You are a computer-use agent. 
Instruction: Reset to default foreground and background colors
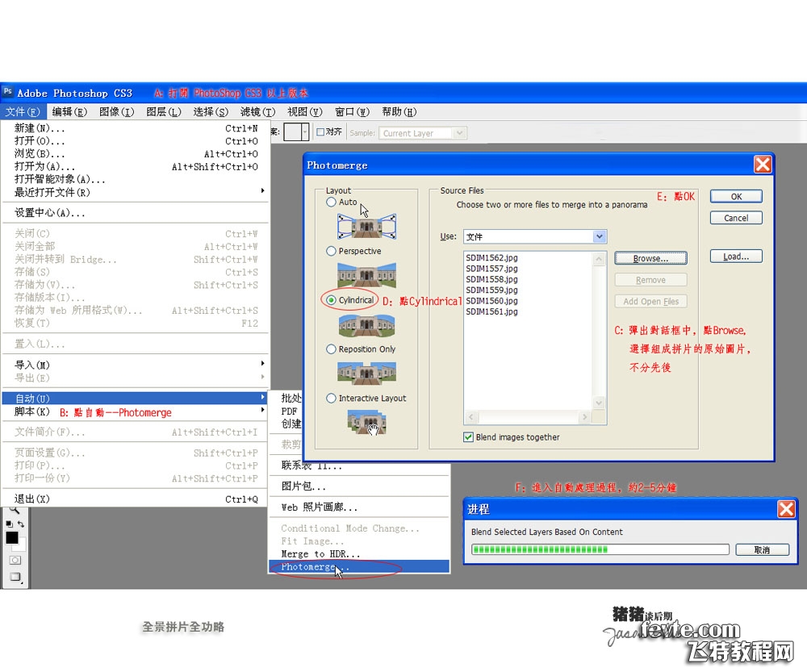point(9,524)
